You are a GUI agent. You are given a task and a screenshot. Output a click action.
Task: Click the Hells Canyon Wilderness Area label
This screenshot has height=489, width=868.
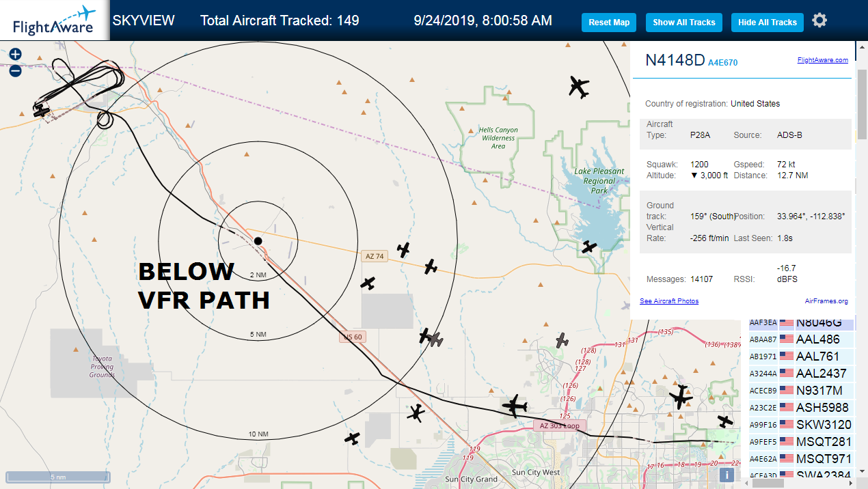click(x=498, y=138)
